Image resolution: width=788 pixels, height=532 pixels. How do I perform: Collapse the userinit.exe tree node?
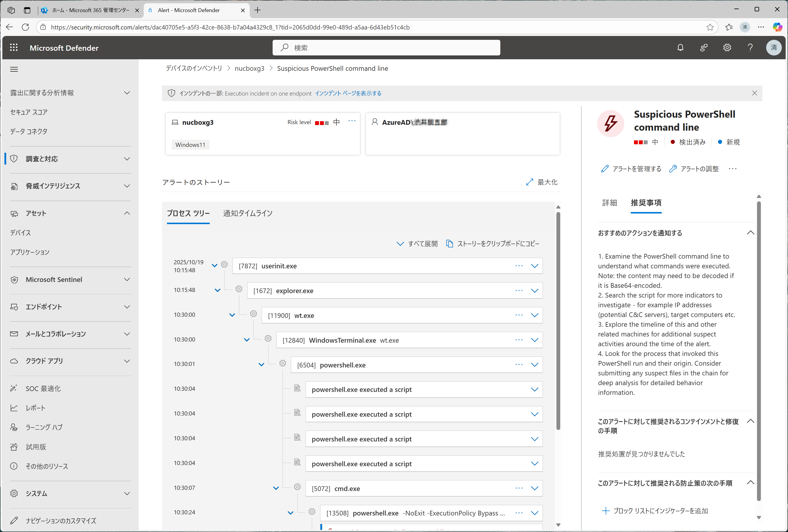click(214, 266)
